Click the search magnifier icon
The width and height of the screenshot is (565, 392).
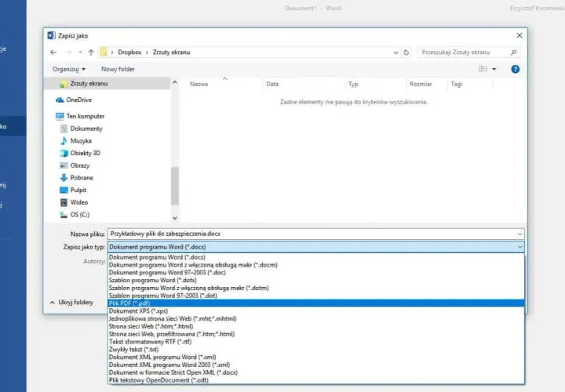pyautogui.click(x=513, y=53)
